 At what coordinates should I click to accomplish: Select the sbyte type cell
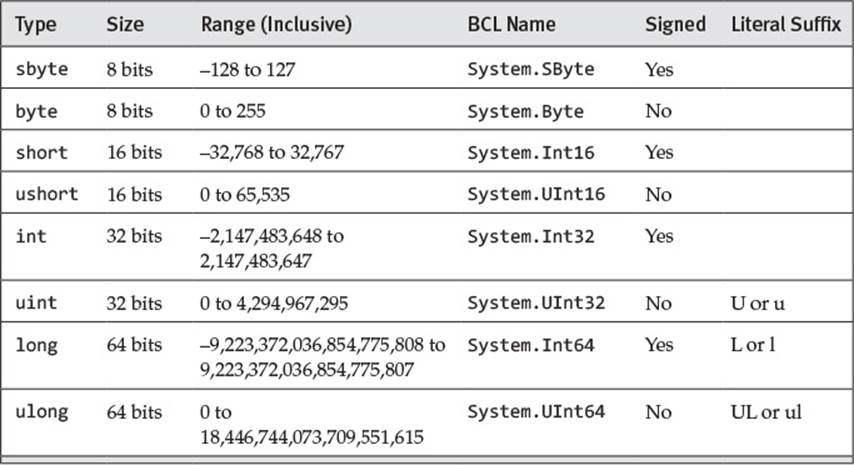click(42, 70)
